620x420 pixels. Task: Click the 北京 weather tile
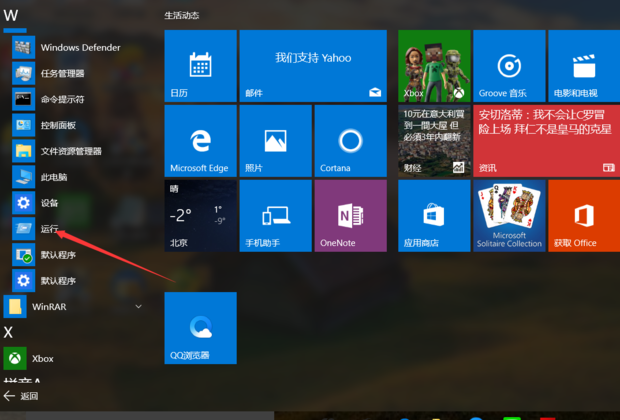click(x=200, y=215)
